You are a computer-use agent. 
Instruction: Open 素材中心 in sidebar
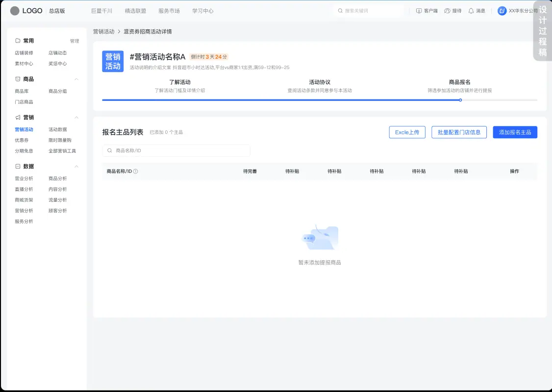pos(24,64)
